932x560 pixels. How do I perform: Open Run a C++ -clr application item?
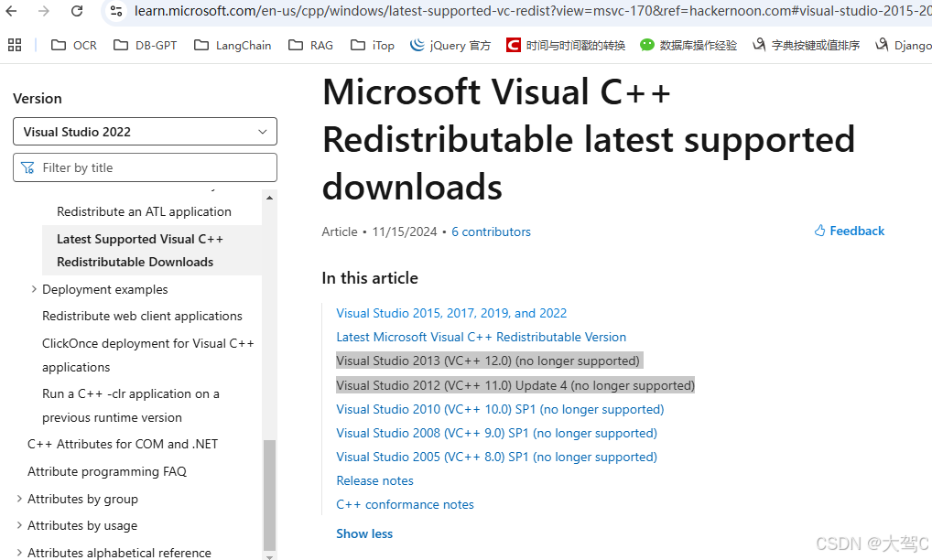tap(131, 405)
